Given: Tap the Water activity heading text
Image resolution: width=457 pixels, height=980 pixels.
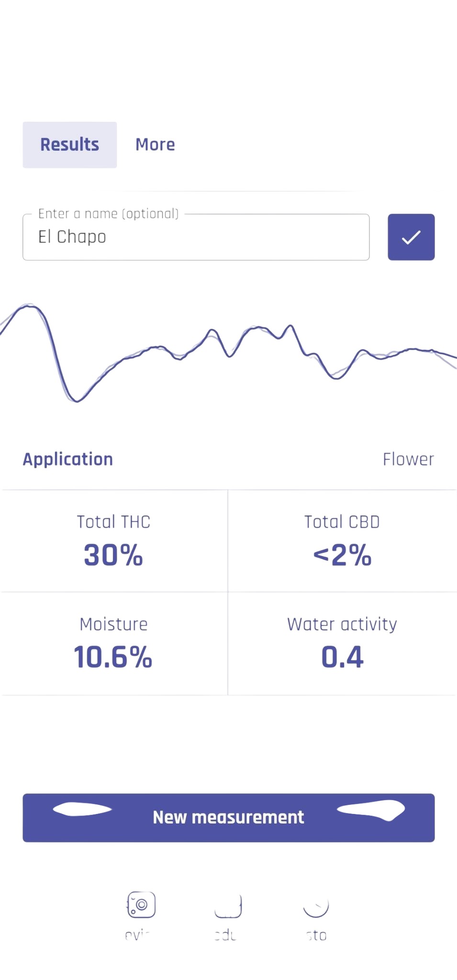Looking at the screenshot, I should pos(342,624).
